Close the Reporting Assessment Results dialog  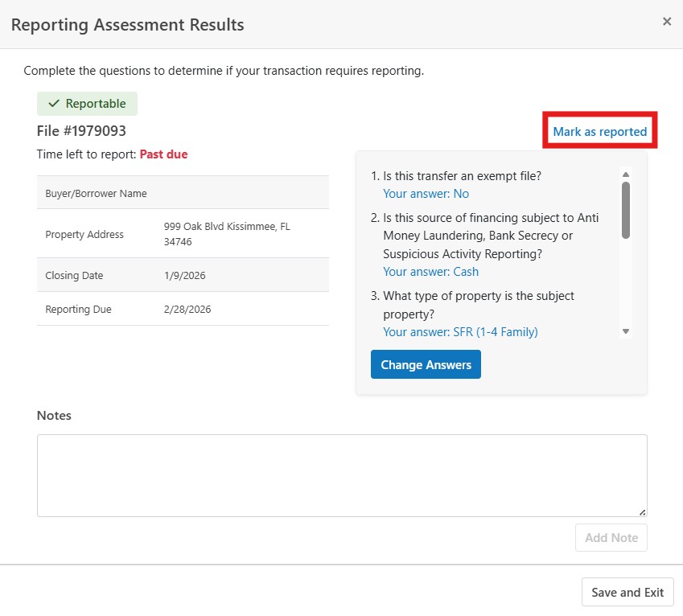tap(666, 22)
